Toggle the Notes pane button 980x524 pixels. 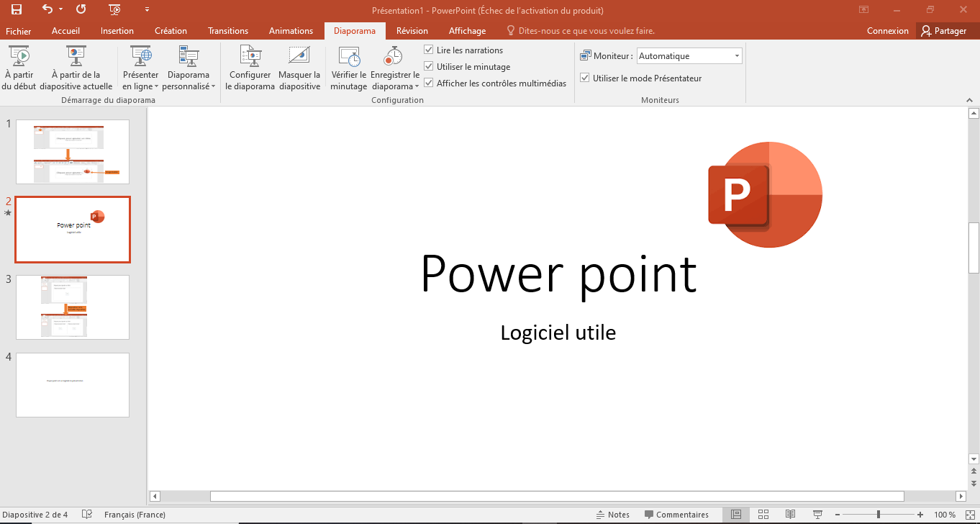(x=612, y=515)
